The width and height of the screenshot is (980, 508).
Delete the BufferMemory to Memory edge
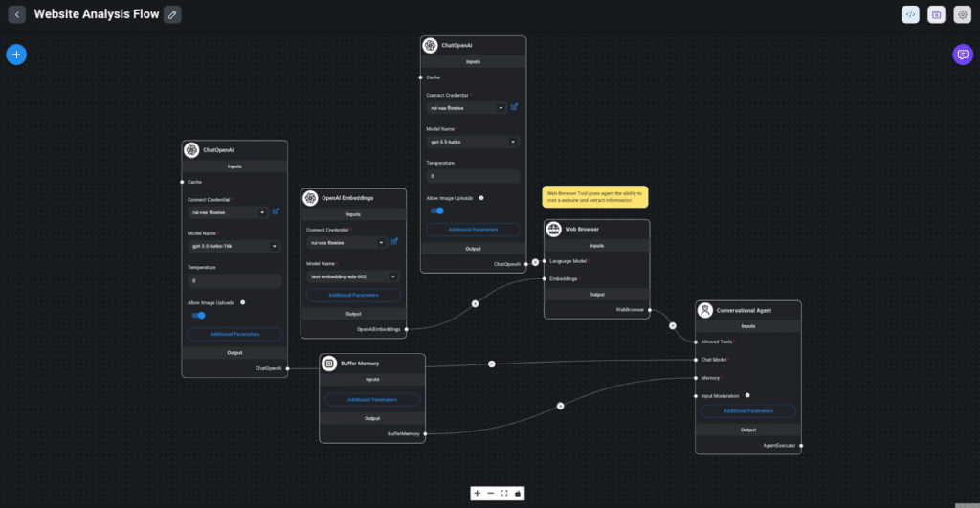point(560,407)
